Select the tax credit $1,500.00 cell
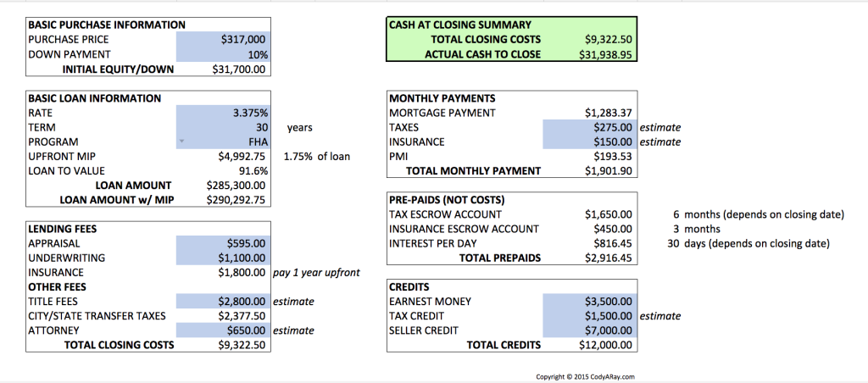The width and height of the screenshot is (868, 383). tap(591, 316)
